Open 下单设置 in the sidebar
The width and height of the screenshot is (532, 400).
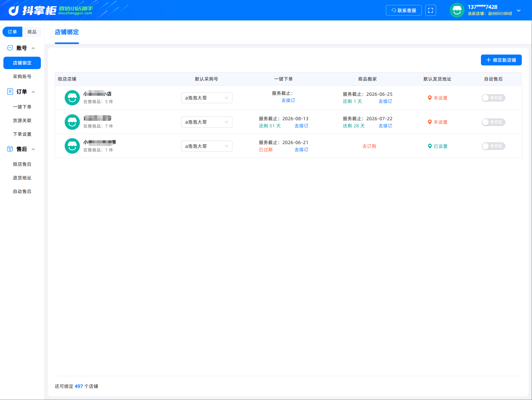tap(22, 134)
